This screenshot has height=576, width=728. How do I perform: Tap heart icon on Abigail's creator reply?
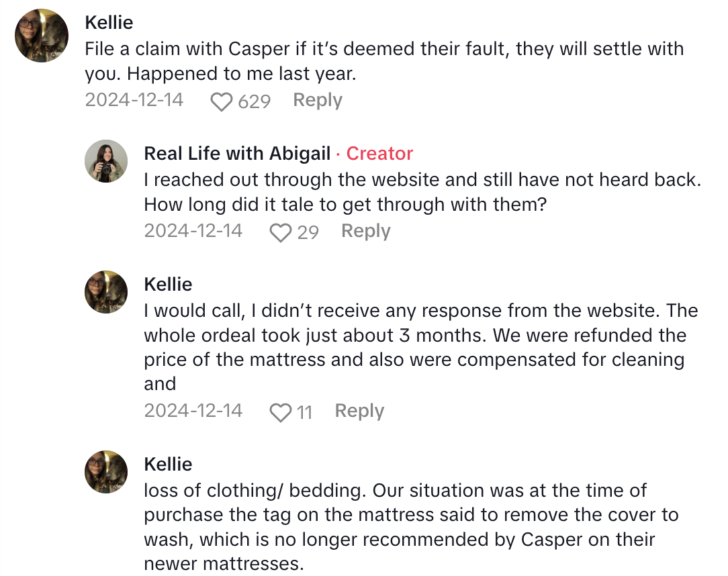click(x=279, y=232)
